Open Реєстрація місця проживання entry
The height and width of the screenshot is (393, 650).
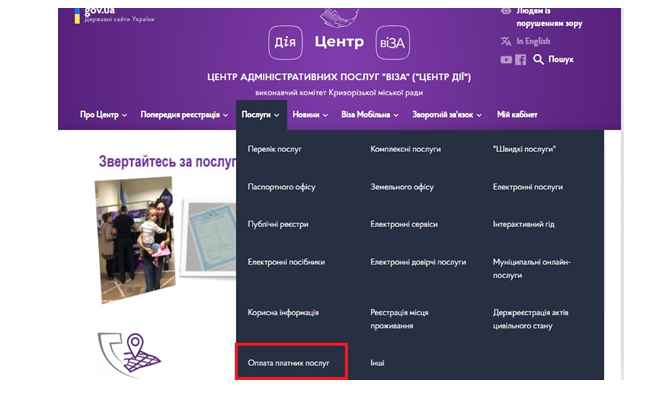coord(399,319)
